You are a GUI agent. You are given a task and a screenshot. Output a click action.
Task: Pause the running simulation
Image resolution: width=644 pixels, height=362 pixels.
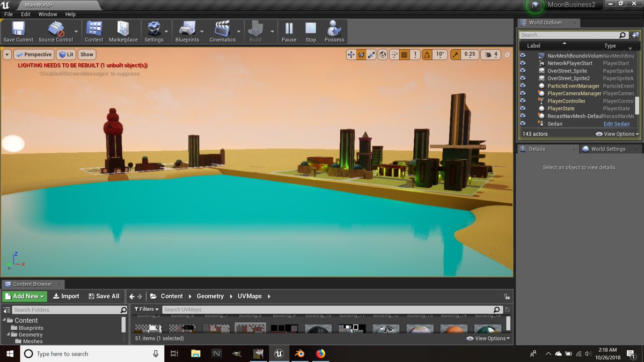point(289,32)
